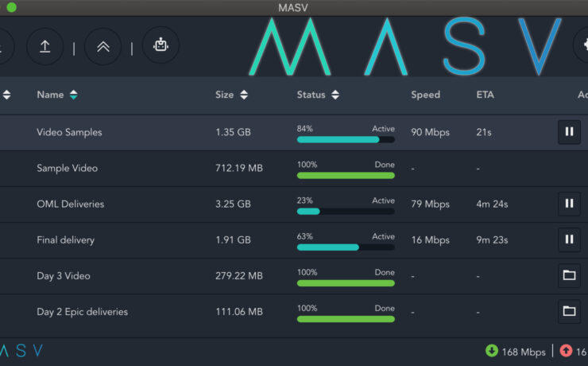Click the 4m 24s ETA value
Screen dimensions: 588x366
coord(492,204)
